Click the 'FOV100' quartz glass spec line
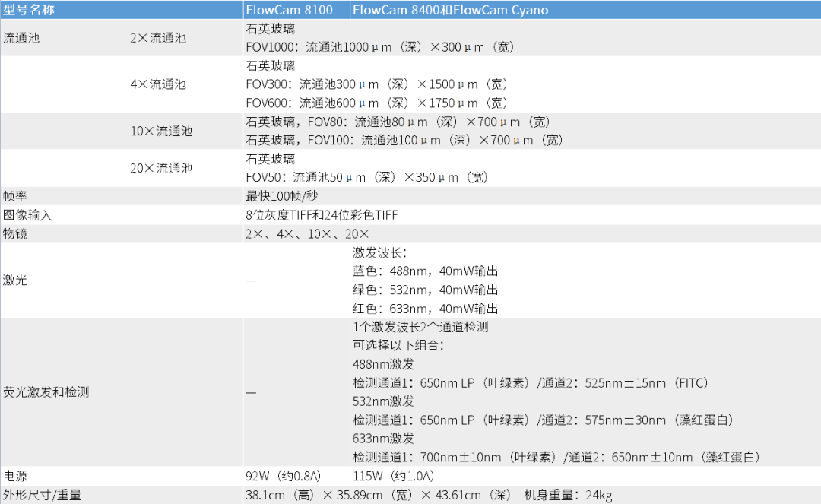Screen dimensions: 821x504 (404, 141)
